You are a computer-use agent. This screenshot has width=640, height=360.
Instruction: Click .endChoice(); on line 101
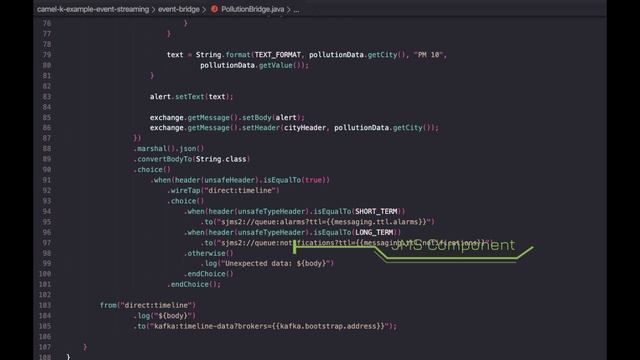coord(194,284)
